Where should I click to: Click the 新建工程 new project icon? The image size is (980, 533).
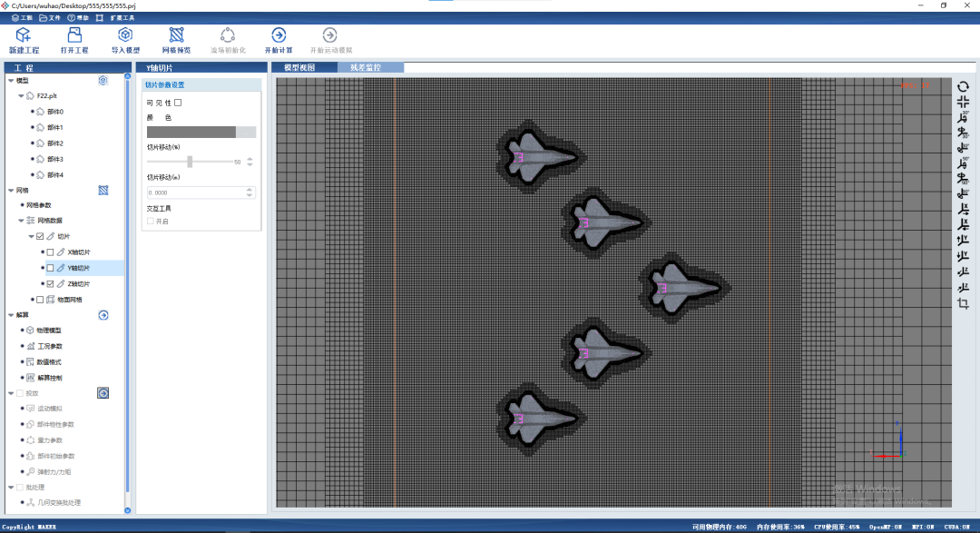tap(23, 35)
